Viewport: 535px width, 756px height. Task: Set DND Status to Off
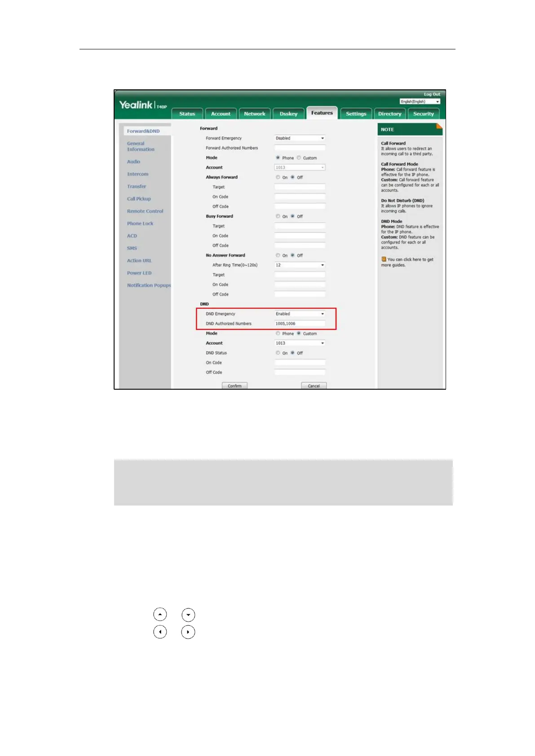(292, 353)
